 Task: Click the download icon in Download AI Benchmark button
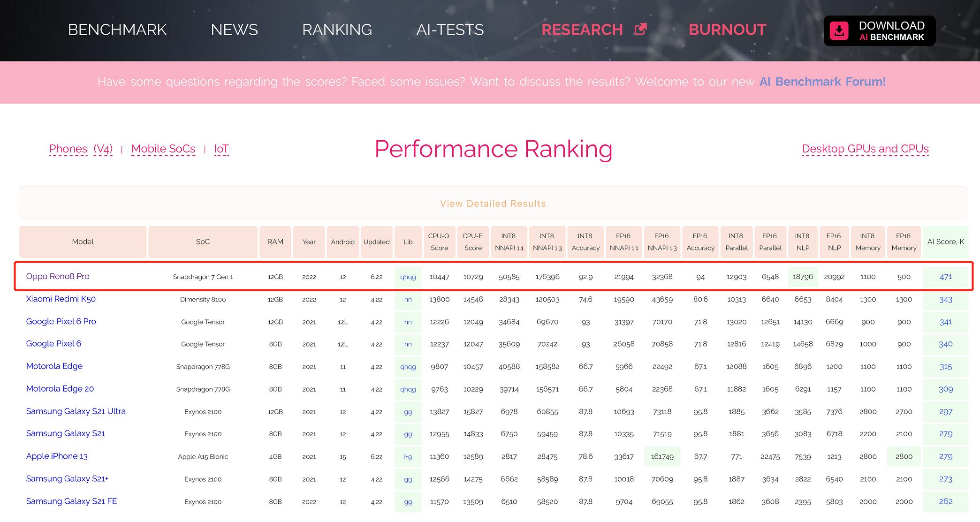(839, 31)
